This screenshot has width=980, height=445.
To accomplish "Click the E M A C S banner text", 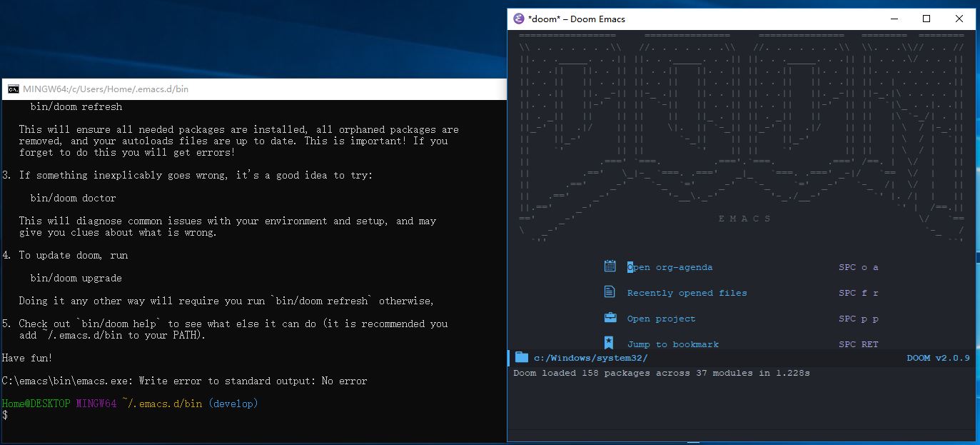I will (744, 219).
